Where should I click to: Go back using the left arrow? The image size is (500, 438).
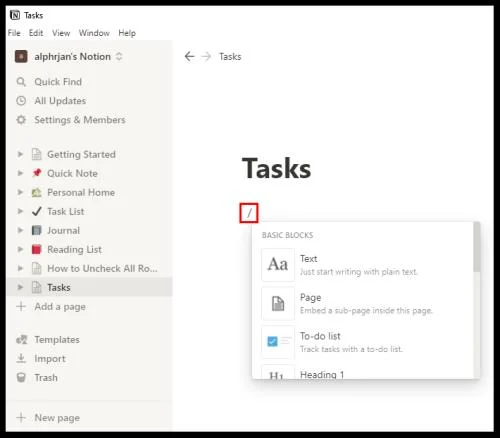click(189, 56)
